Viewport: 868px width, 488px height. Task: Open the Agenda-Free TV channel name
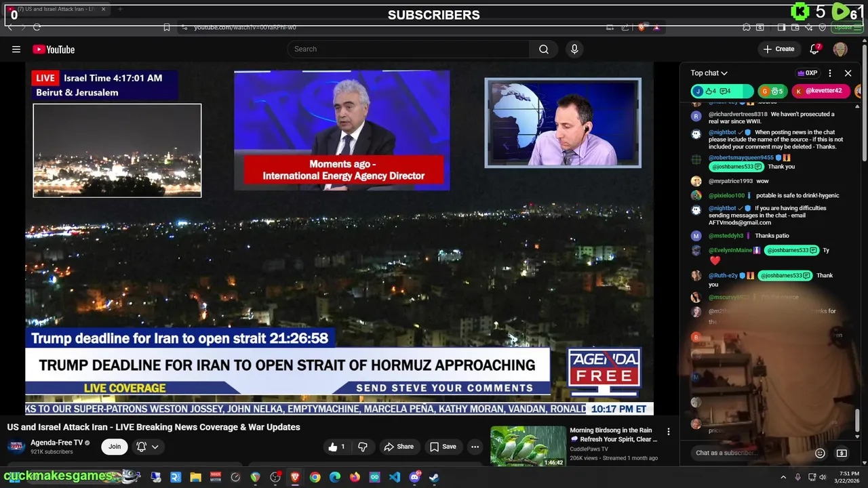click(x=57, y=443)
